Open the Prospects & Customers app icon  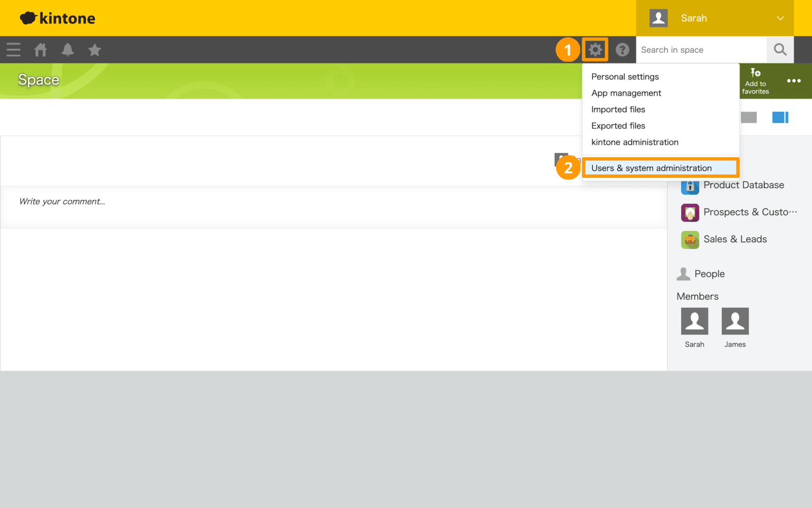click(x=690, y=212)
